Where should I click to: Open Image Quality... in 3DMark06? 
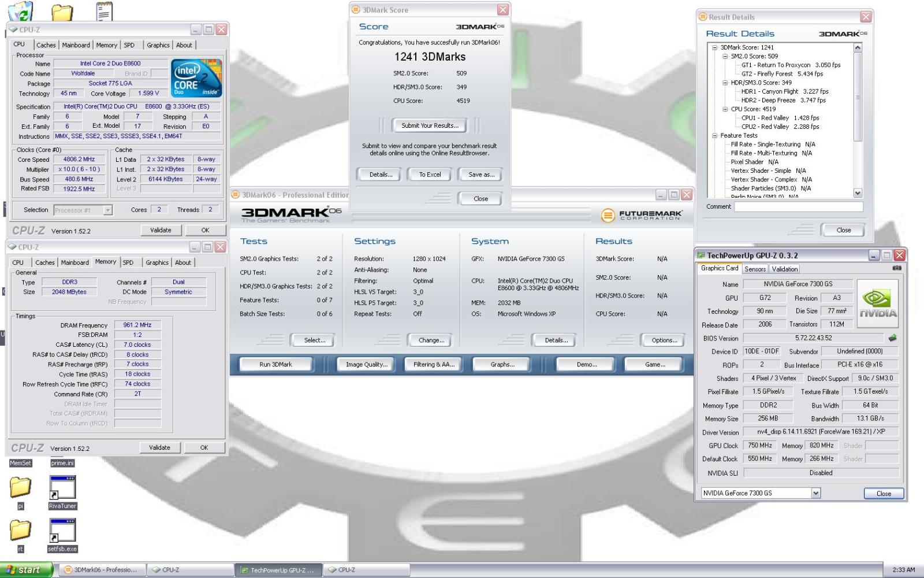[x=367, y=365]
